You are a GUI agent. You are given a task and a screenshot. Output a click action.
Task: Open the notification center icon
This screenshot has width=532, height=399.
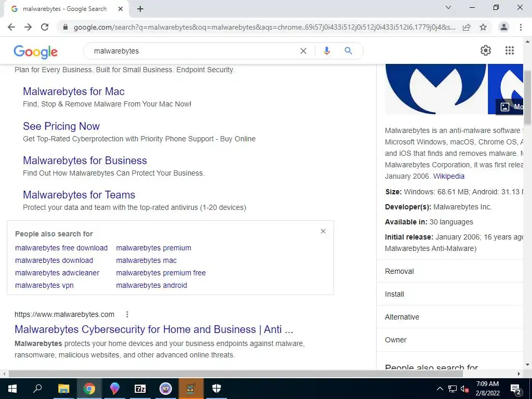click(516, 389)
